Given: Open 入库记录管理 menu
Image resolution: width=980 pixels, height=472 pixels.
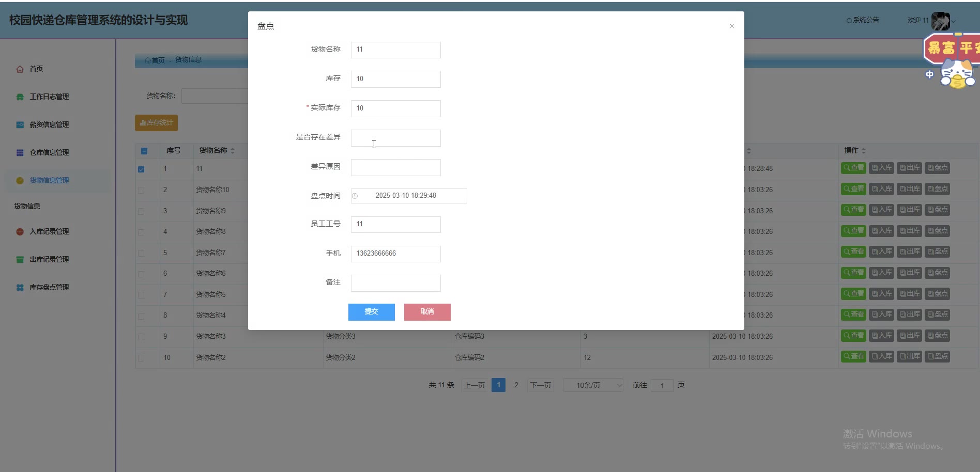Looking at the screenshot, I should tap(49, 232).
